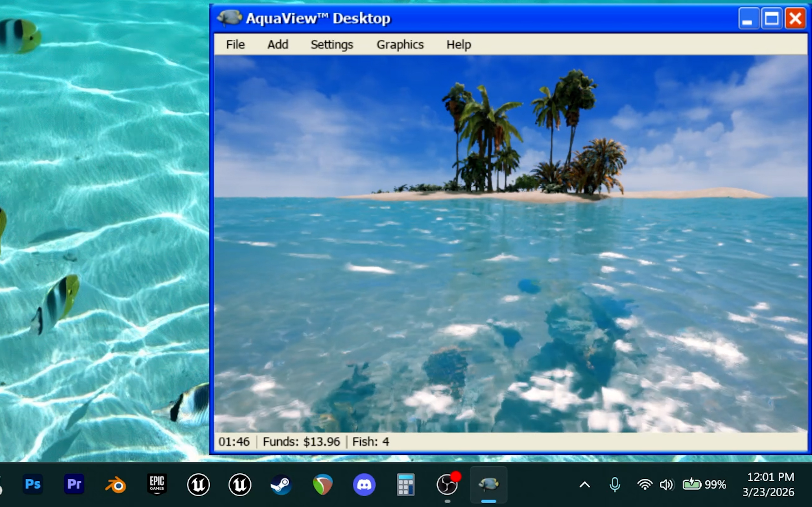Open the Calculator taskbar icon

(406, 484)
